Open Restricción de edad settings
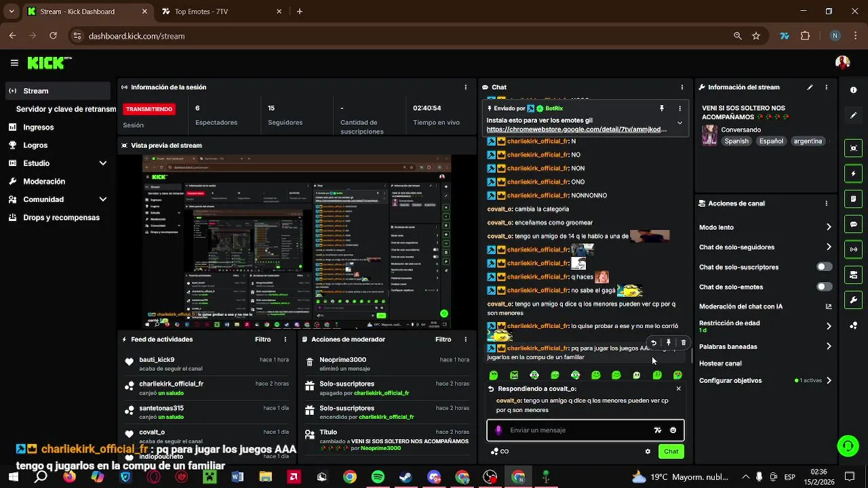Image resolution: width=868 pixels, height=488 pixels. [766, 326]
